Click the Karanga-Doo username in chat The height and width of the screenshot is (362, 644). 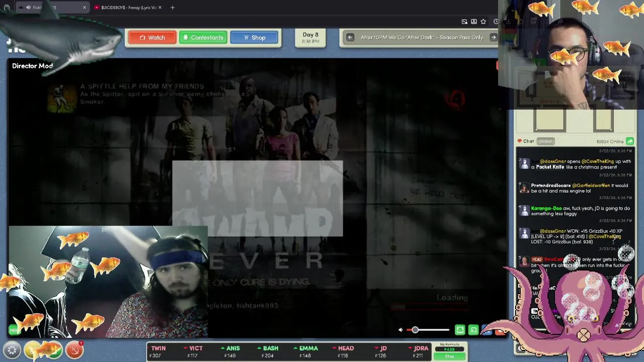[x=546, y=209]
